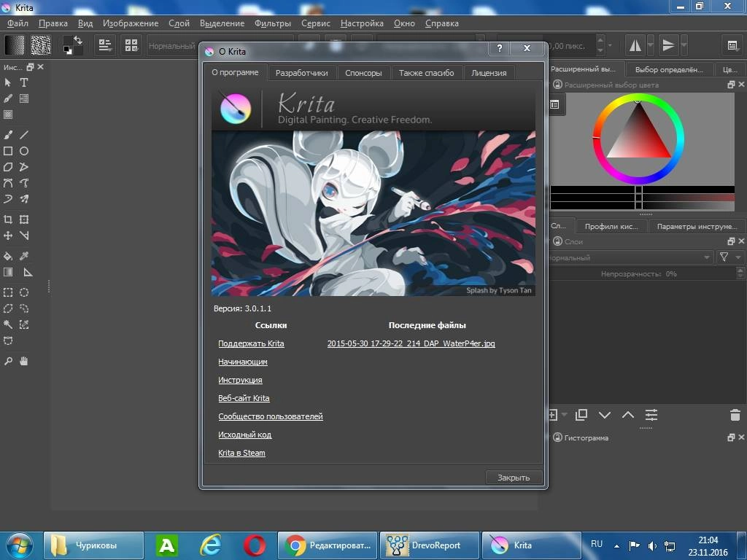Select the Line tool

24,135
